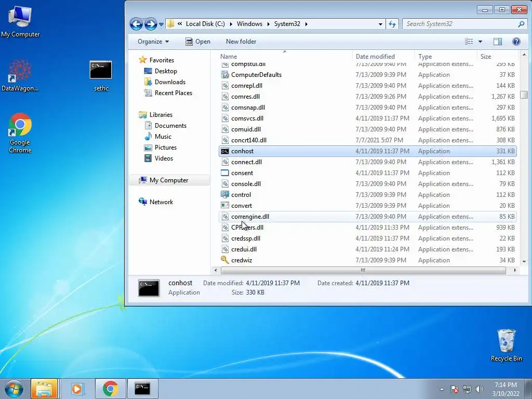Select DataWagon desktop shortcut
The image size is (532, 399).
pyautogui.click(x=20, y=76)
